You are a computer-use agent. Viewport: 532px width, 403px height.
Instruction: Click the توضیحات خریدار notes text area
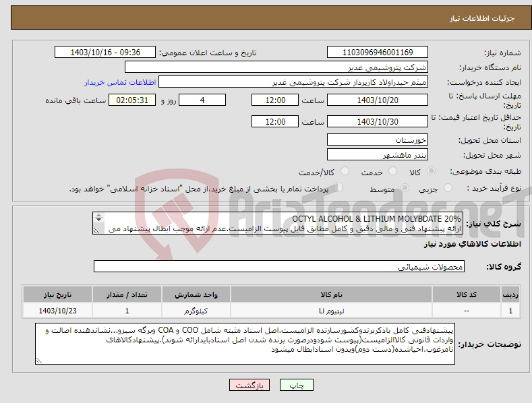(245, 344)
